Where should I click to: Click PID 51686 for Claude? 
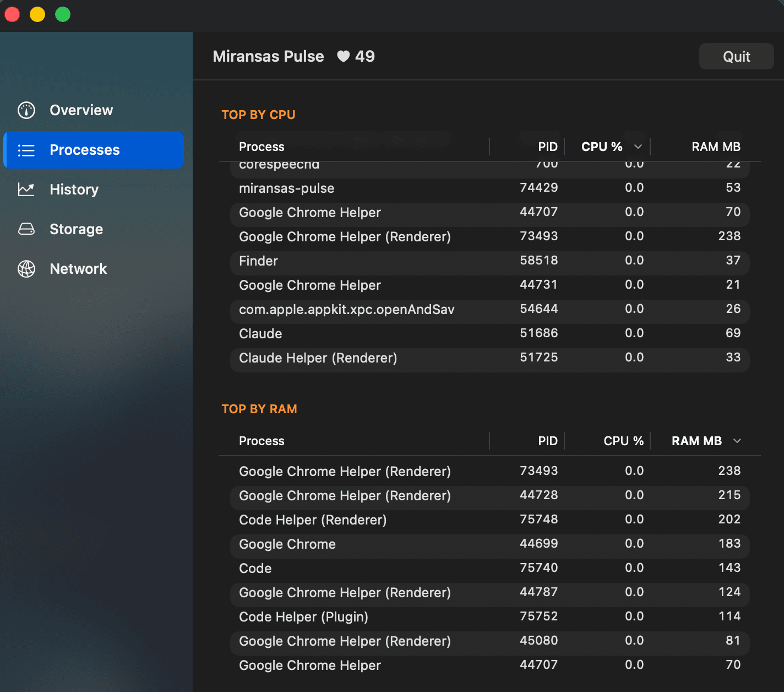click(539, 333)
